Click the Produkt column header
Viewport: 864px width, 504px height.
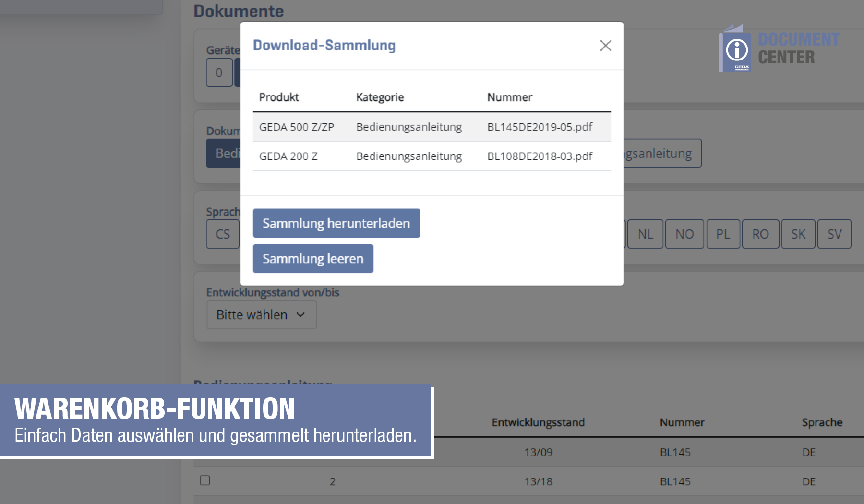(279, 97)
